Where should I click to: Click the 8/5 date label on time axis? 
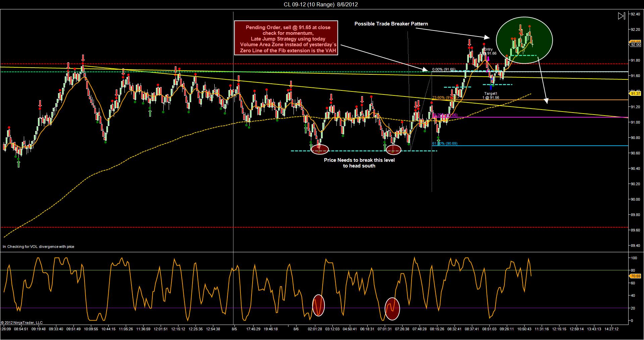[235, 329]
